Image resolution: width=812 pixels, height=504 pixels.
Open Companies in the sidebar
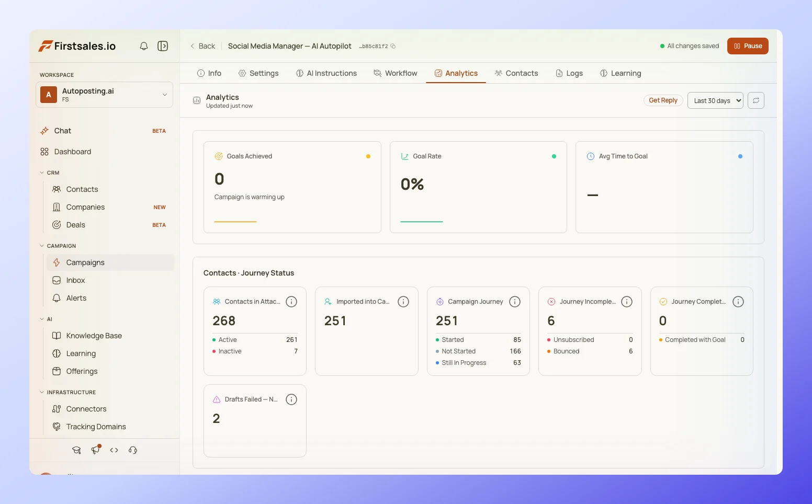(110, 207)
